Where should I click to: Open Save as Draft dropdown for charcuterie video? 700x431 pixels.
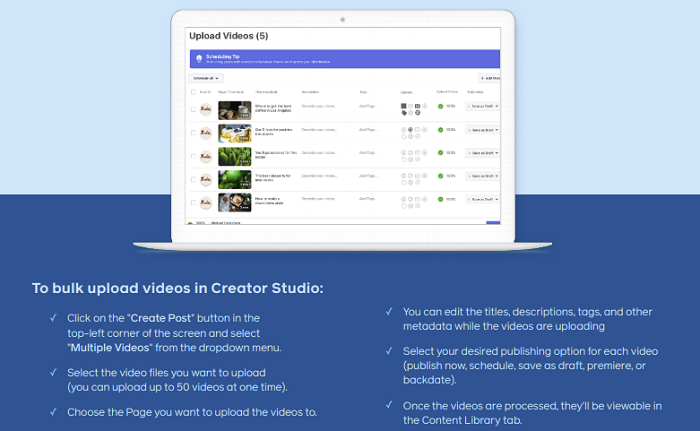pos(482,200)
